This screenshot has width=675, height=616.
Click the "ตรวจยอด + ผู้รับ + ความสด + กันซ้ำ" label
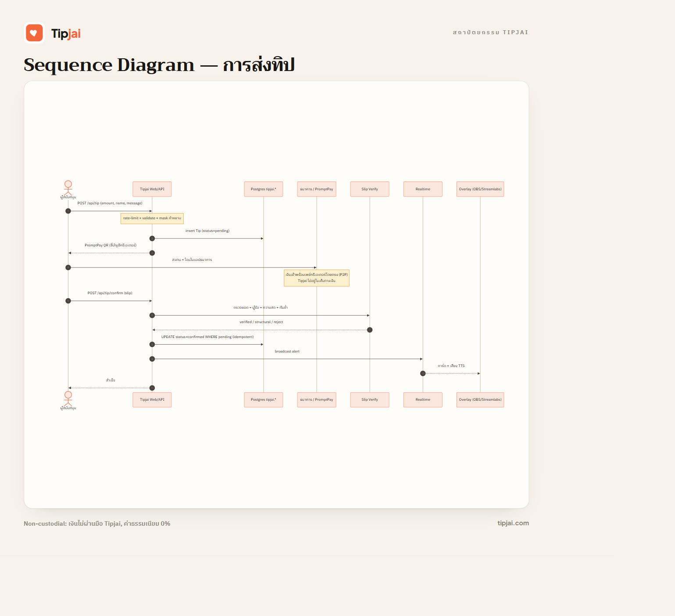pyautogui.click(x=261, y=307)
